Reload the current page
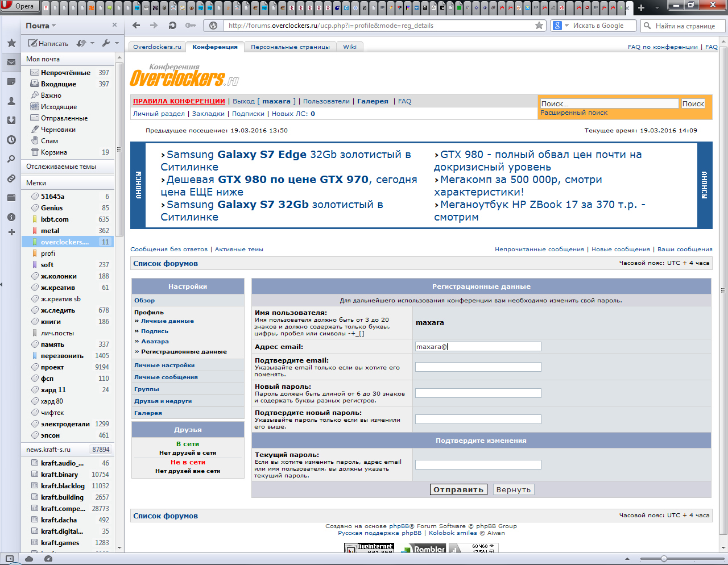 pos(172,26)
